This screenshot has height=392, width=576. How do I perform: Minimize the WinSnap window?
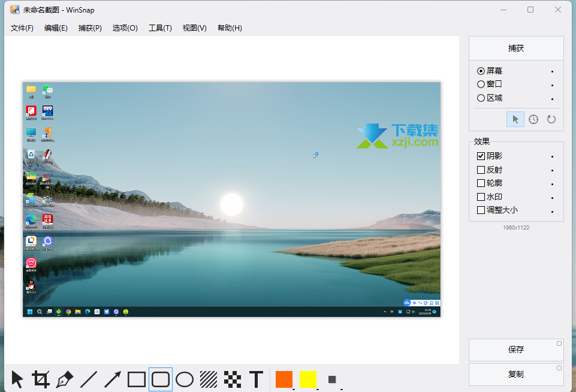503,10
